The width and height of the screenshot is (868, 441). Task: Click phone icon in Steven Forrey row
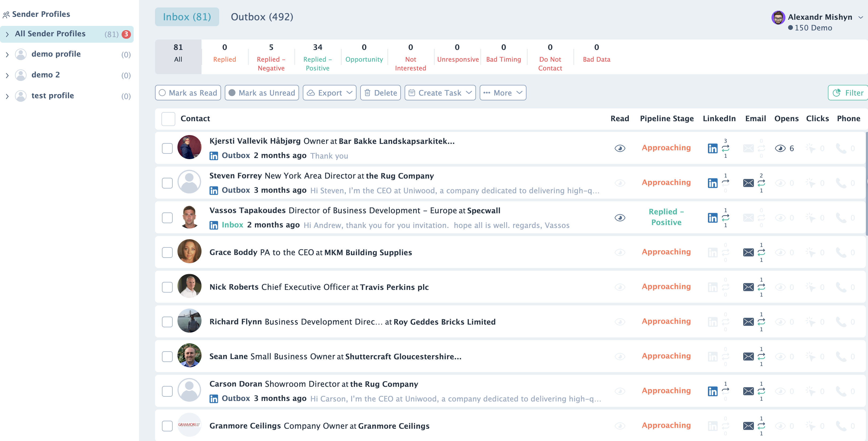[x=841, y=183]
